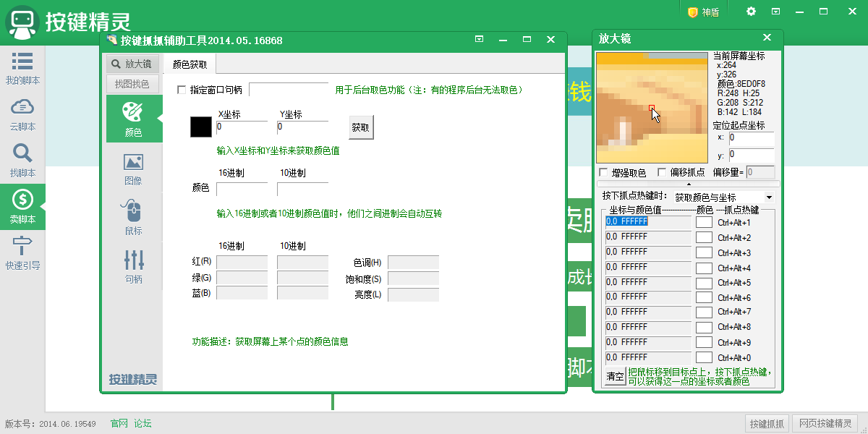Switch to the 颜色获取 tab

tap(190, 64)
